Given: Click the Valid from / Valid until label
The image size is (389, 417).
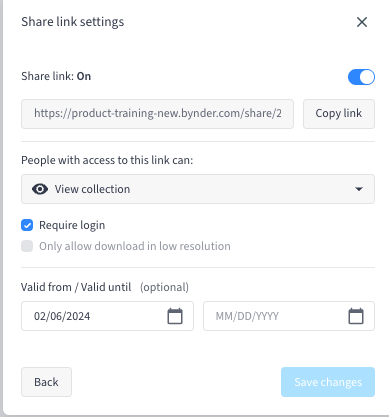Looking at the screenshot, I should click(76, 287).
